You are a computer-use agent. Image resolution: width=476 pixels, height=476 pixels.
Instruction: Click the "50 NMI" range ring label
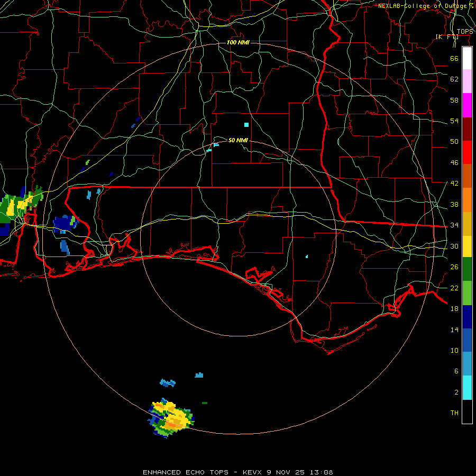[x=238, y=140]
